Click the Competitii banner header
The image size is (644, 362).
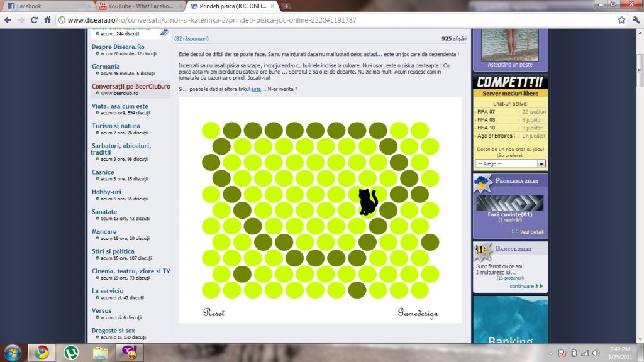510,82
